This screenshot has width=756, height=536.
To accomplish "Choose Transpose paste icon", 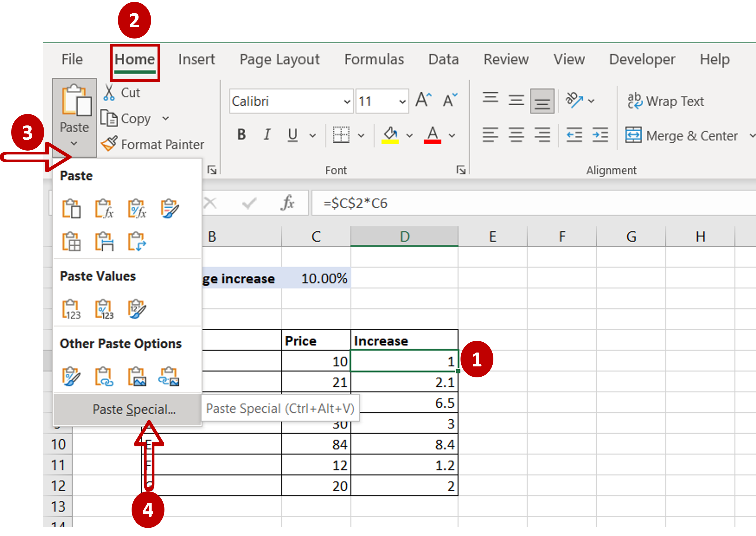I will [137, 242].
